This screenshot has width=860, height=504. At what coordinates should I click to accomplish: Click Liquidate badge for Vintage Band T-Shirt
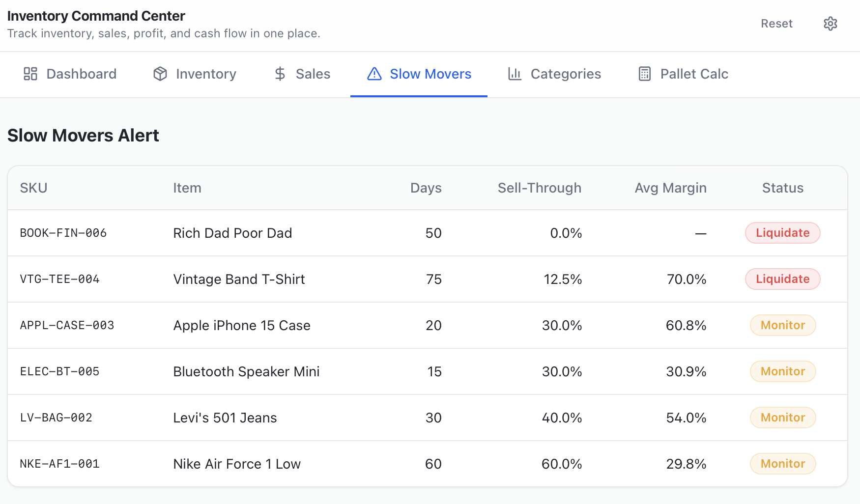(x=782, y=279)
